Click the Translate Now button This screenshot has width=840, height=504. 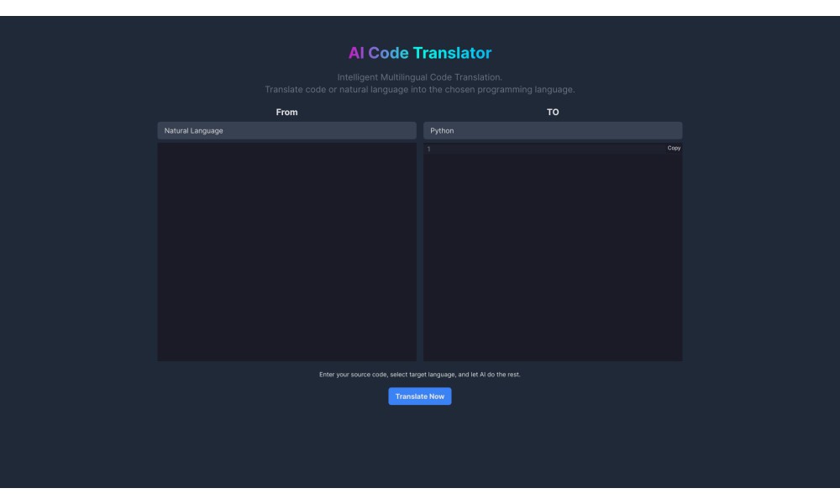click(419, 396)
